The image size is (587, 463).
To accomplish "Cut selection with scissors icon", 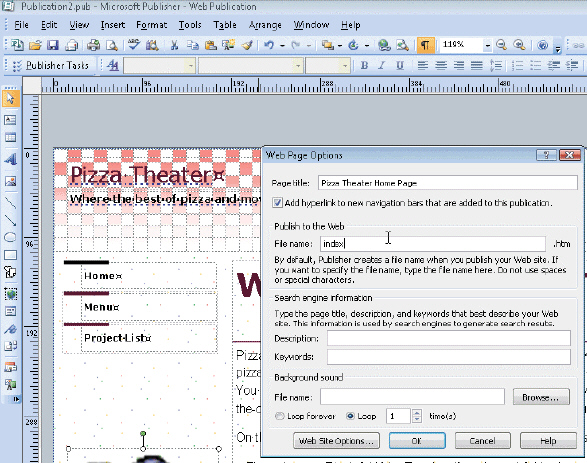I will click(x=174, y=45).
